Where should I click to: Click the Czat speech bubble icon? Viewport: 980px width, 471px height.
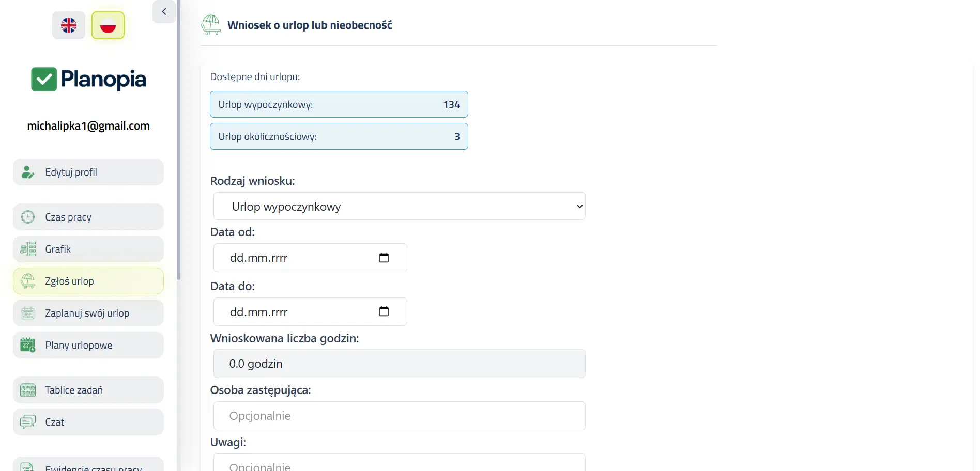pos(28,422)
